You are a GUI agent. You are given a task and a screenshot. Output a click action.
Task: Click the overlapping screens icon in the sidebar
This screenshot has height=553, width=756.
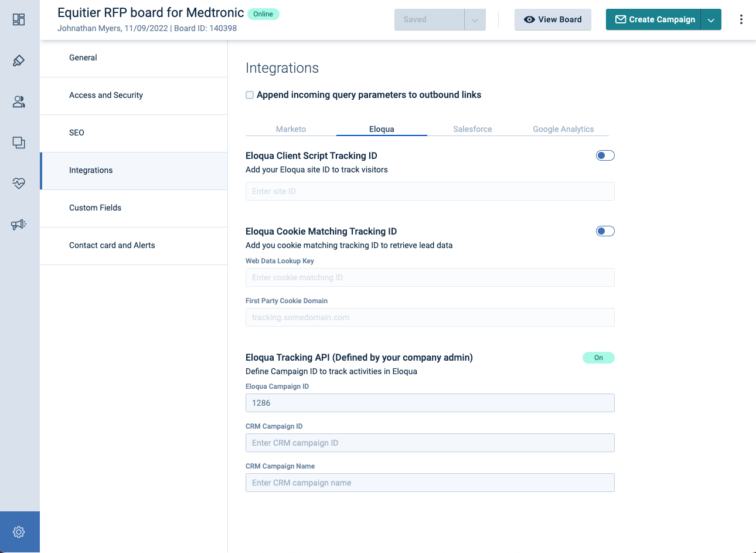pyautogui.click(x=19, y=143)
